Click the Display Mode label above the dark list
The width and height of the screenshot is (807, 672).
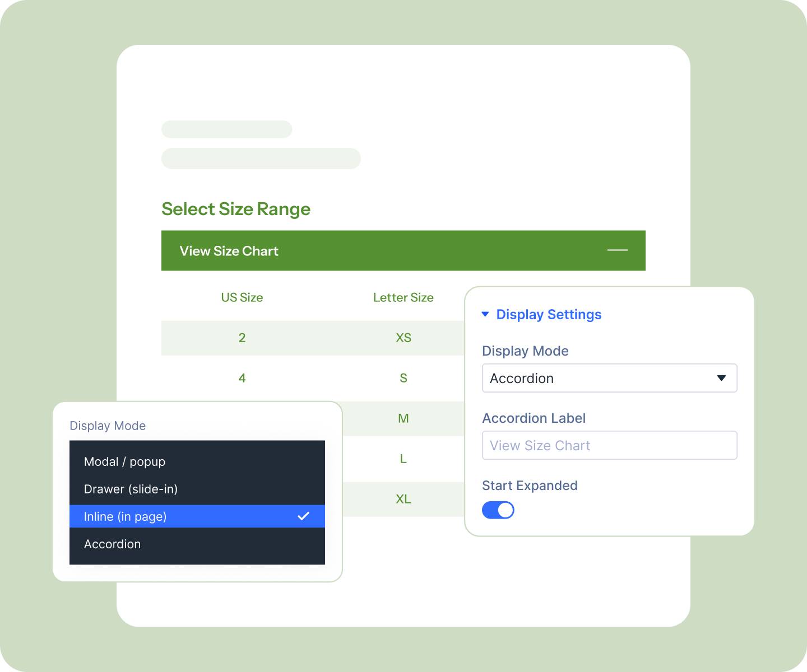108,426
